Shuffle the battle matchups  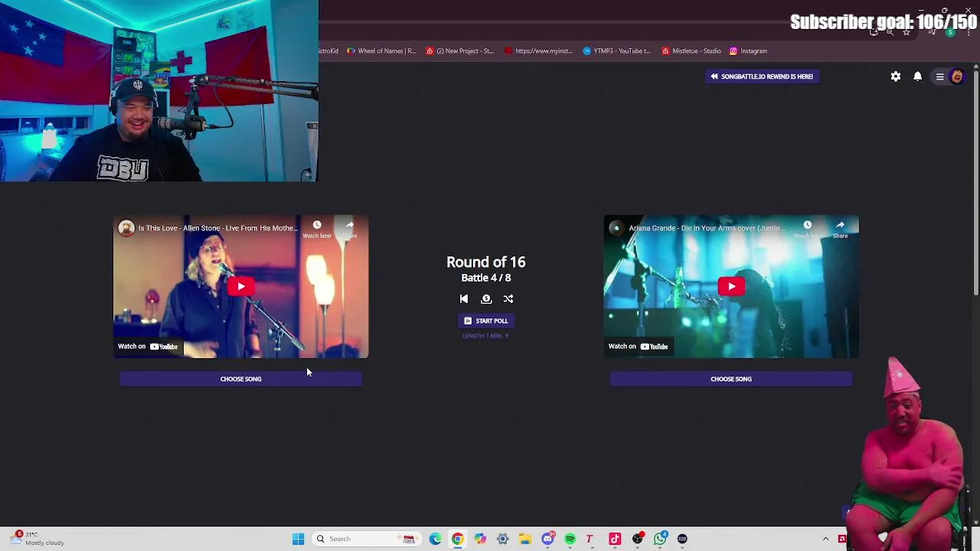coord(508,299)
